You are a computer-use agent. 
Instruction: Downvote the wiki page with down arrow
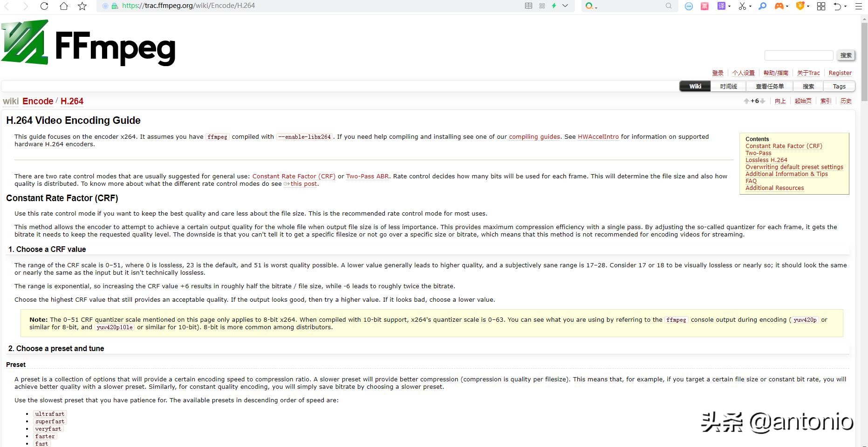pos(763,101)
